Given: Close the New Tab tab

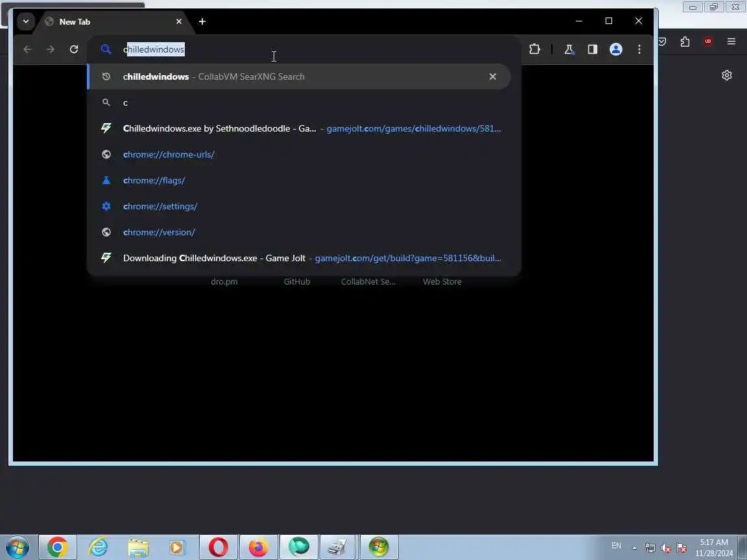Looking at the screenshot, I should click(179, 21).
